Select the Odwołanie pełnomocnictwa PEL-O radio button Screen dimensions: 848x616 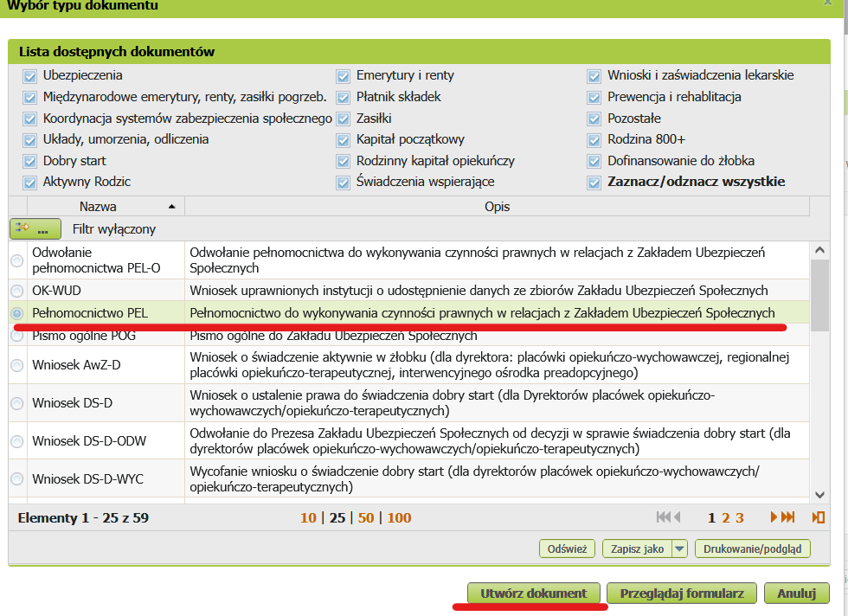(17, 260)
